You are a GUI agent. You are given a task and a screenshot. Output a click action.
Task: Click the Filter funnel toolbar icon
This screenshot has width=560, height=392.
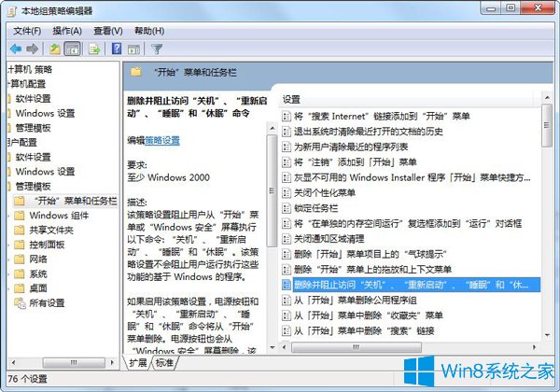pos(157,49)
